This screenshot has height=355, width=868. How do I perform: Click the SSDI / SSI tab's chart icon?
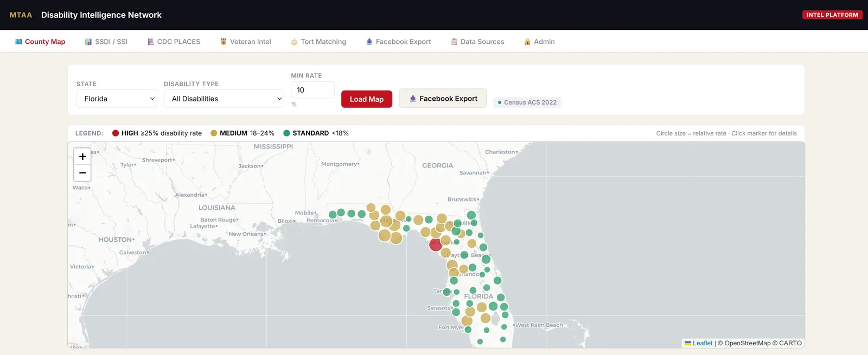(88, 42)
